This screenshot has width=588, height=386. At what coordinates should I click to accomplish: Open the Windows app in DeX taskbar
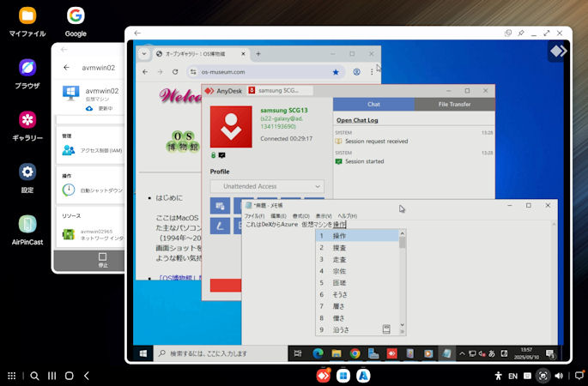343,376
